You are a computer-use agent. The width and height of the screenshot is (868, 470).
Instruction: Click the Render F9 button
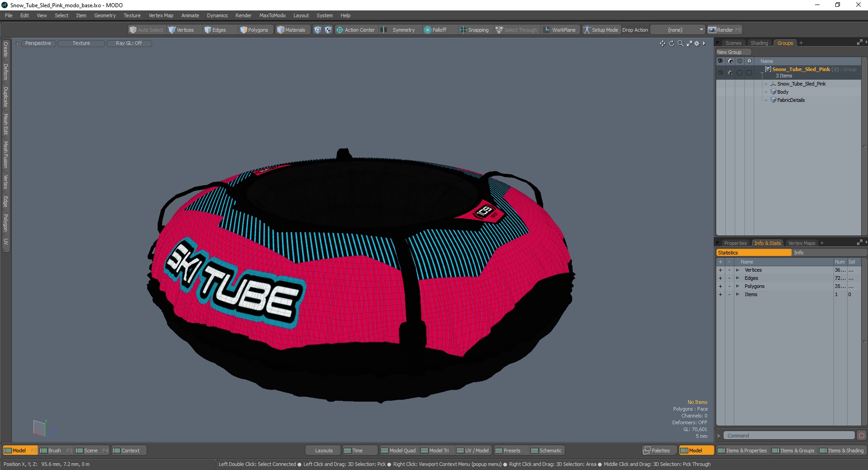(725, 30)
